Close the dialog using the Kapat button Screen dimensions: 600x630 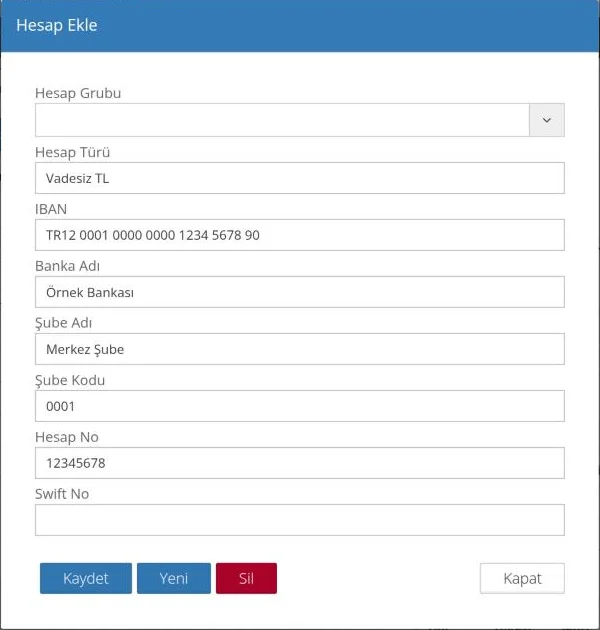pyautogui.click(x=522, y=579)
